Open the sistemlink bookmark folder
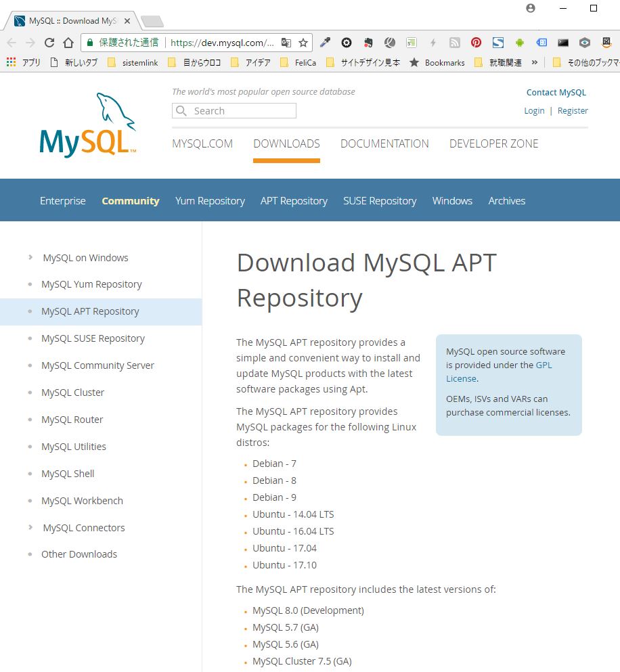The height and width of the screenshot is (672, 620). (x=133, y=62)
